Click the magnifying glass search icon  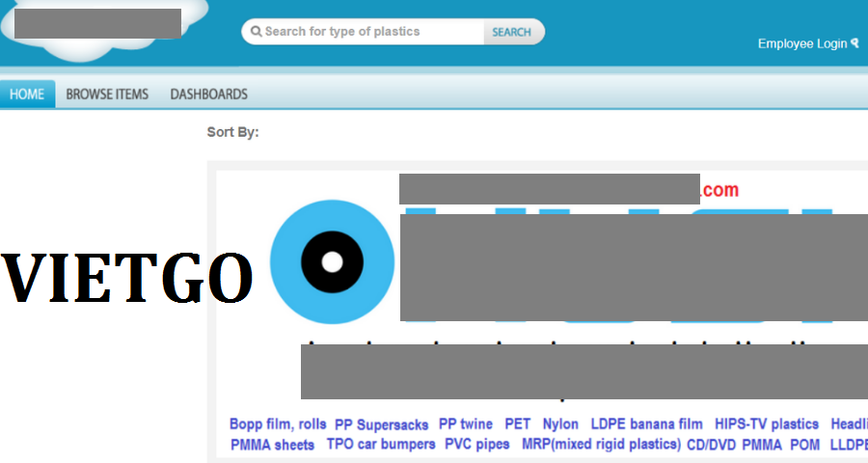coord(257,32)
